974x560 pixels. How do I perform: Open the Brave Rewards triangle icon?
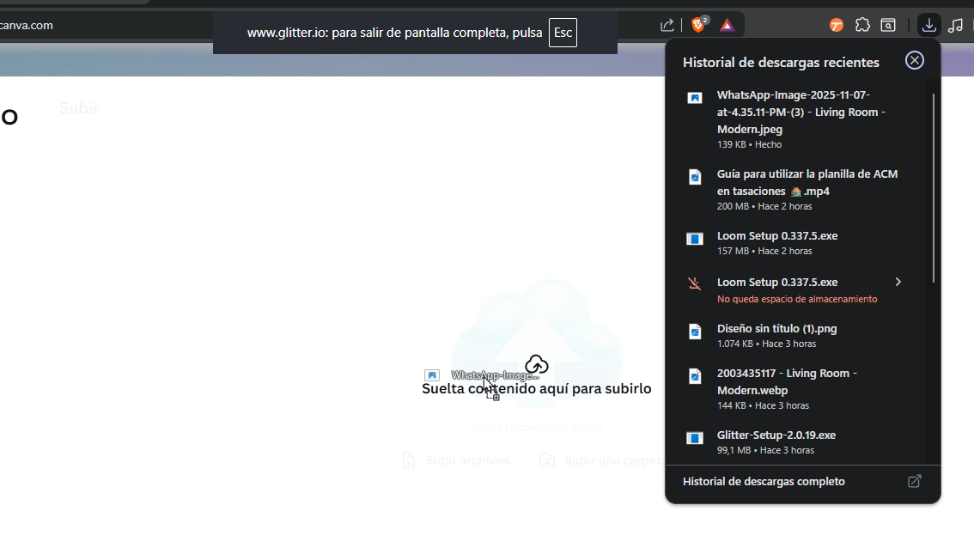727,25
